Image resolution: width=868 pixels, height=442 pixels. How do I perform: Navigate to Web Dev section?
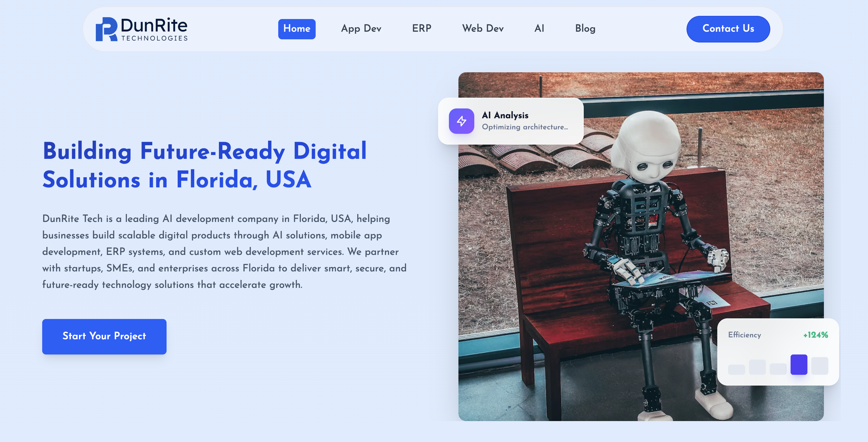point(483,29)
